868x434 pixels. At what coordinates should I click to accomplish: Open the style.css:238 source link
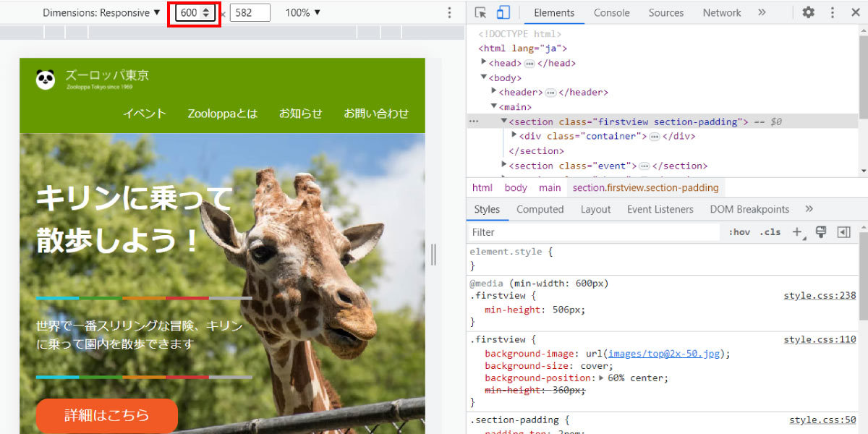coord(820,296)
